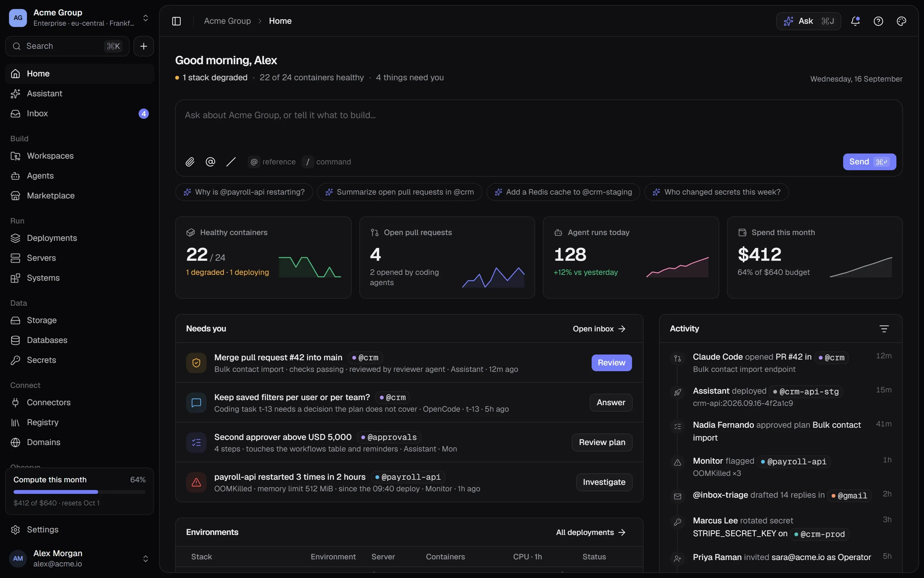Expand the Alex Morgan account menu chevron

[x=145, y=558]
